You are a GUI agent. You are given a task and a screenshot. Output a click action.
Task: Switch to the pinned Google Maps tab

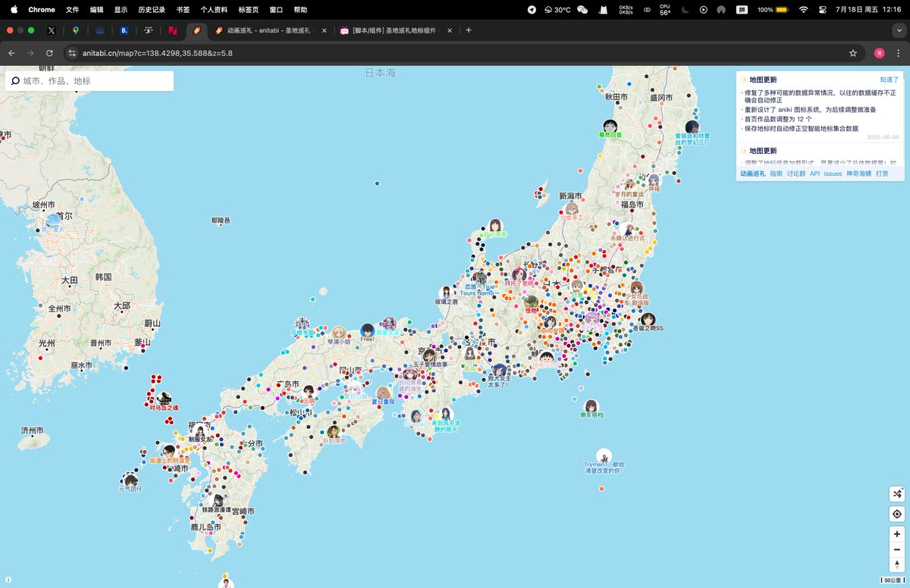click(75, 30)
